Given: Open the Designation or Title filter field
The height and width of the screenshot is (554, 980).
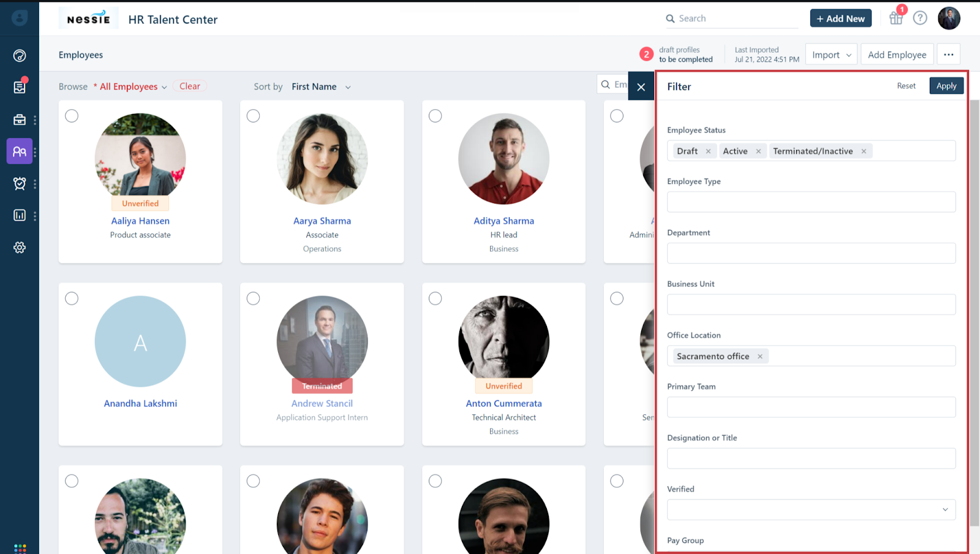Looking at the screenshot, I should click(x=811, y=458).
